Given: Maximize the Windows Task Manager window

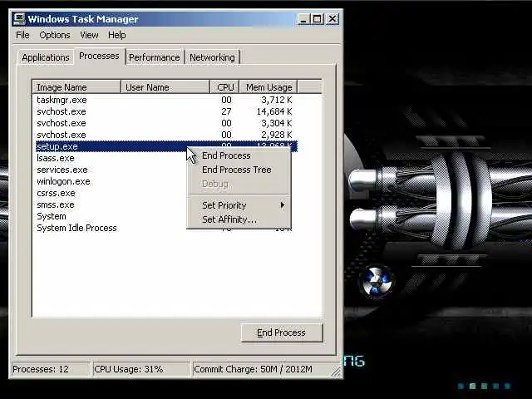Looking at the screenshot, I should pyautogui.click(x=318, y=18).
